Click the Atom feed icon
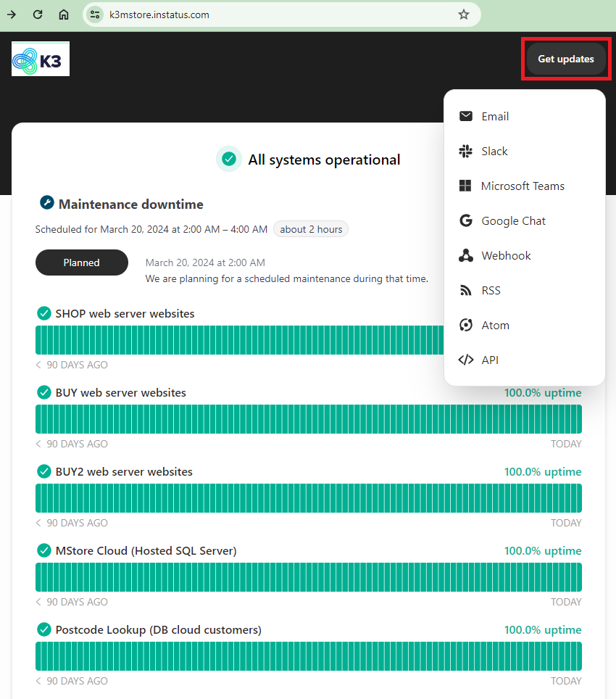Viewport: 616px width, 699px height. tap(466, 325)
